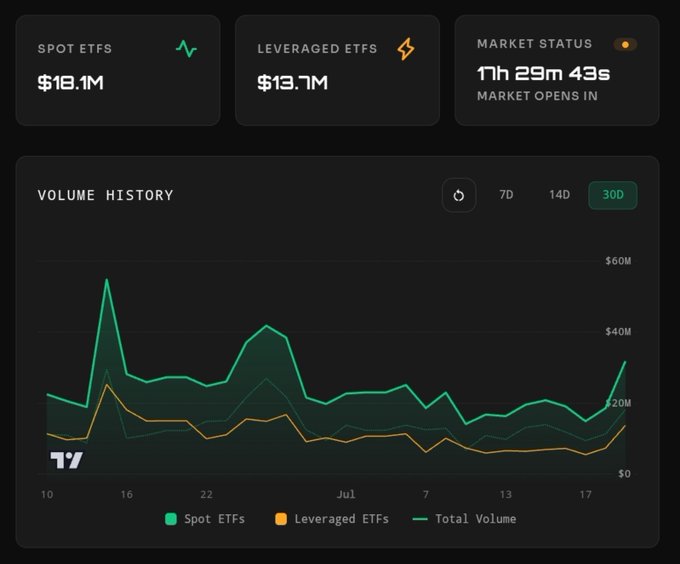Click the $40M y-axis label
The image size is (680, 564).
point(618,332)
